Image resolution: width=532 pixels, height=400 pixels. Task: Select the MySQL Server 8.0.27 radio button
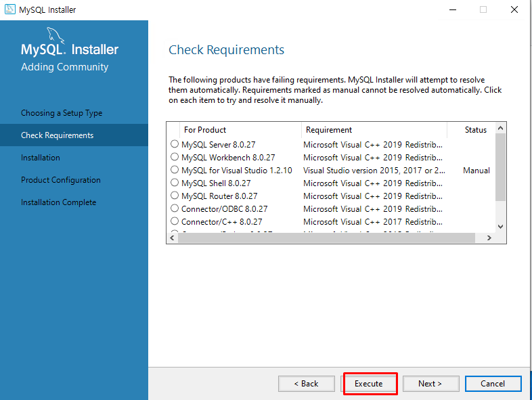point(175,144)
